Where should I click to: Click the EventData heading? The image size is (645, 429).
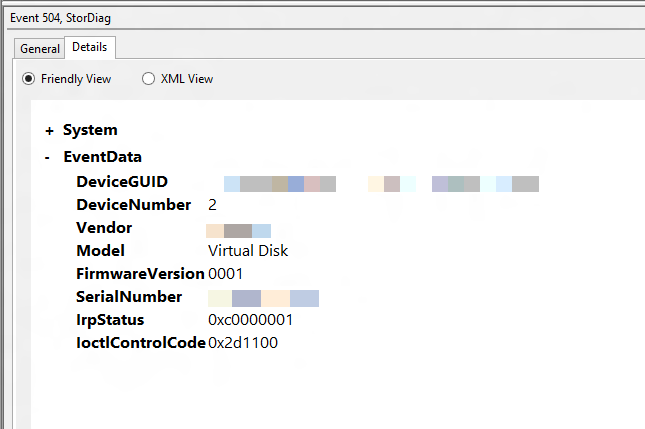102,157
